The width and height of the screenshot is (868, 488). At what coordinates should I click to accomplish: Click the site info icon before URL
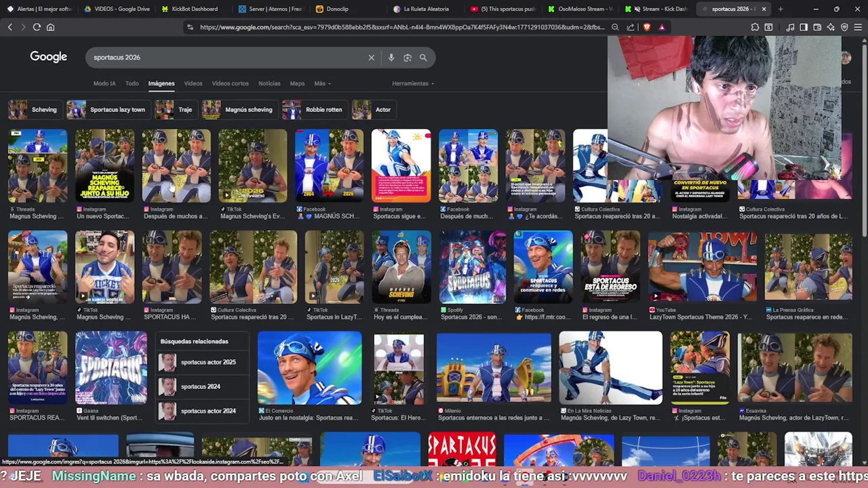(x=190, y=27)
